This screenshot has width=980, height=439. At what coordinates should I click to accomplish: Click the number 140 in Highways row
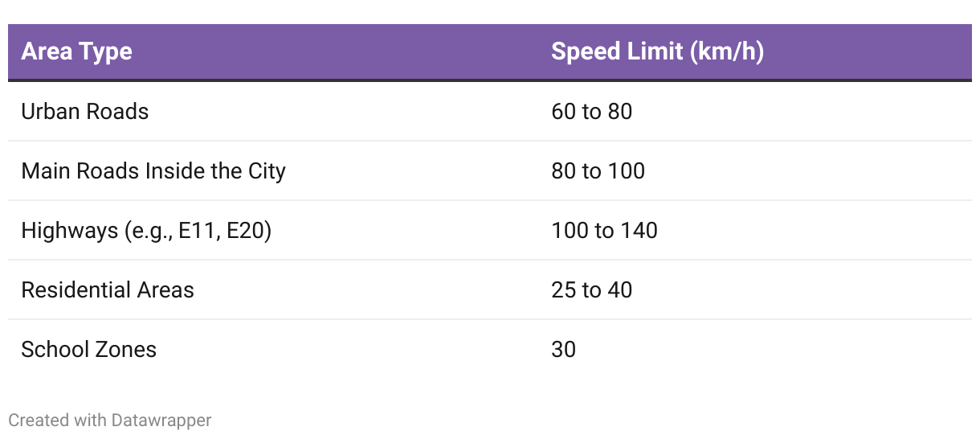pyautogui.click(x=639, y=231)
